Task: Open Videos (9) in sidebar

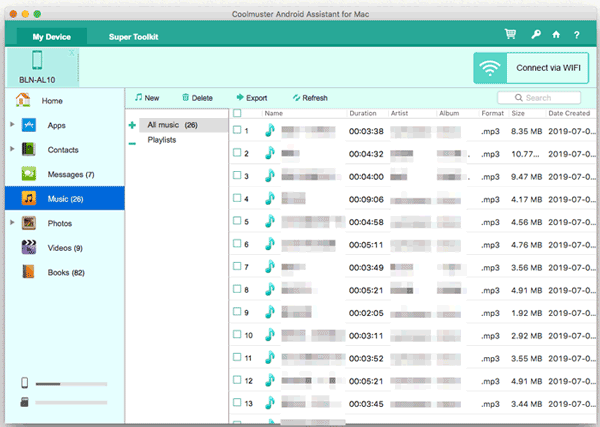Action: click(x=65, y=248)
